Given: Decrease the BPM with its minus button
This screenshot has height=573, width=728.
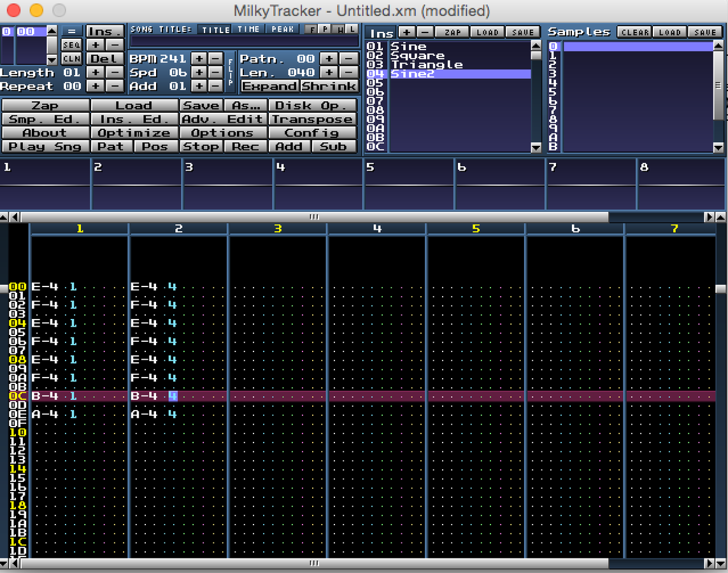Looking at the screenshot, I should point(215,59).
